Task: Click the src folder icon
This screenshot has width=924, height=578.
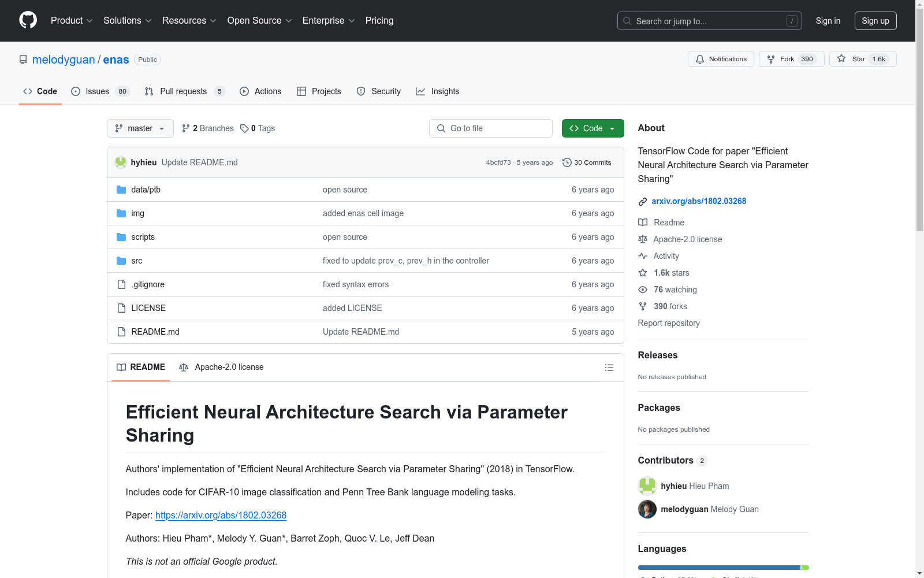Action: [x=121, y=261]
